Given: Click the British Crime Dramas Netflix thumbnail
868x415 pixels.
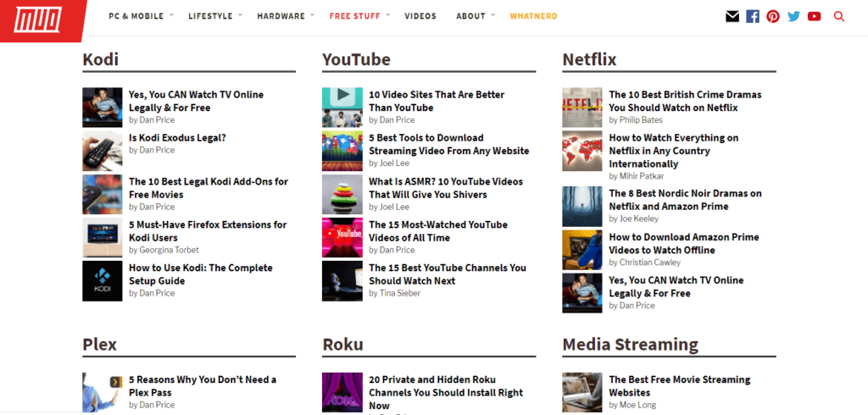Looking at the screenshot, I should pyautogui.click(x=582, y=108).
